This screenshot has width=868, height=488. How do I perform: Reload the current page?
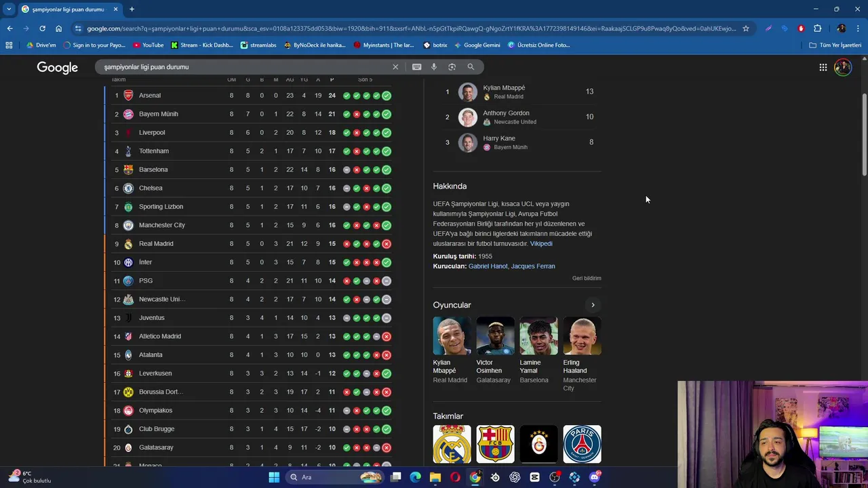42,28
